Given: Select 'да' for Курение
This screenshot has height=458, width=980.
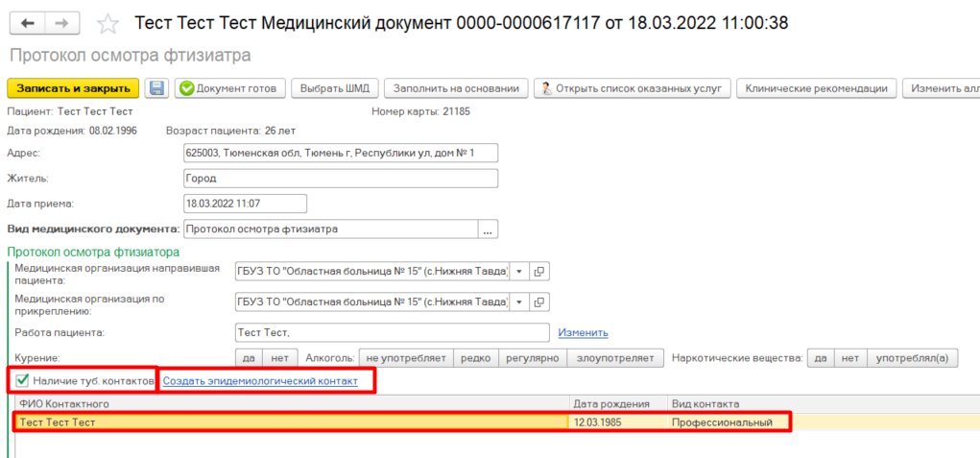Looking at the screenshot, I should [x=250, y=358].
